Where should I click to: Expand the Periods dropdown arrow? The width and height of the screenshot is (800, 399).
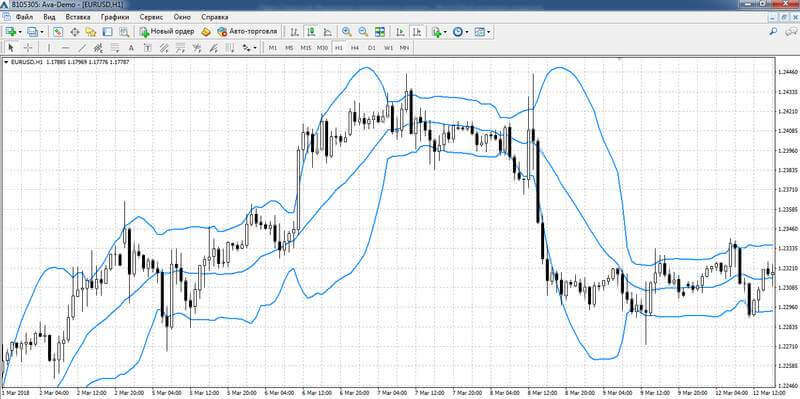[x=467, y=32]
